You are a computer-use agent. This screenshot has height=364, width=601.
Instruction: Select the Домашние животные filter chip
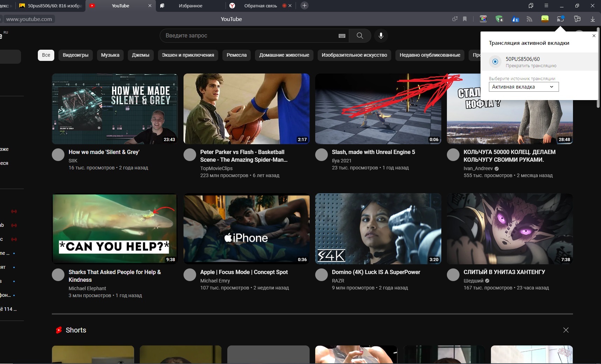coord(284,55)
